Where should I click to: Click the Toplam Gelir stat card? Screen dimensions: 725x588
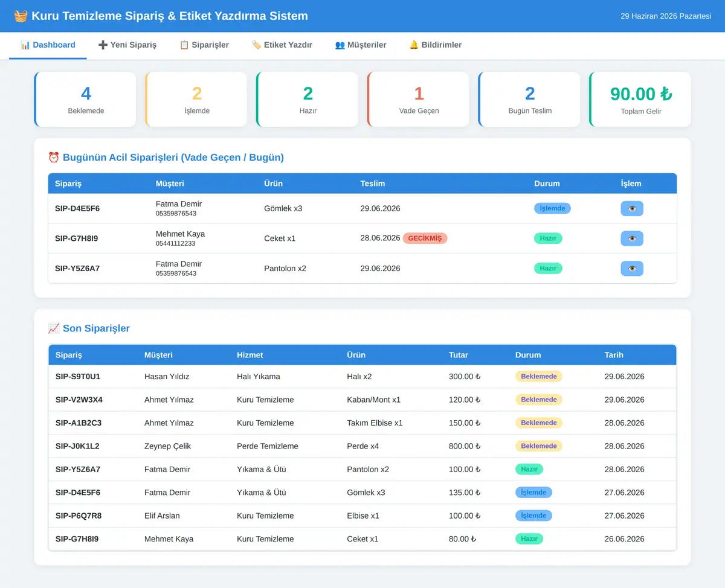[640, 100]
